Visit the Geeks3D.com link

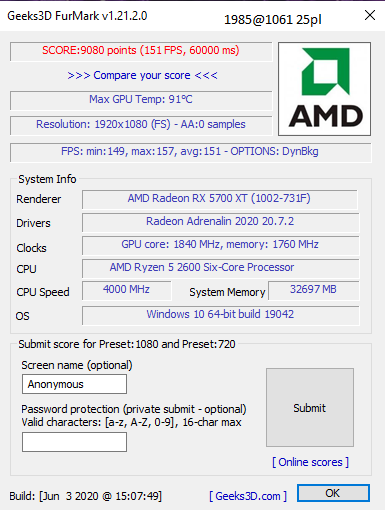(x=248, y=496)
